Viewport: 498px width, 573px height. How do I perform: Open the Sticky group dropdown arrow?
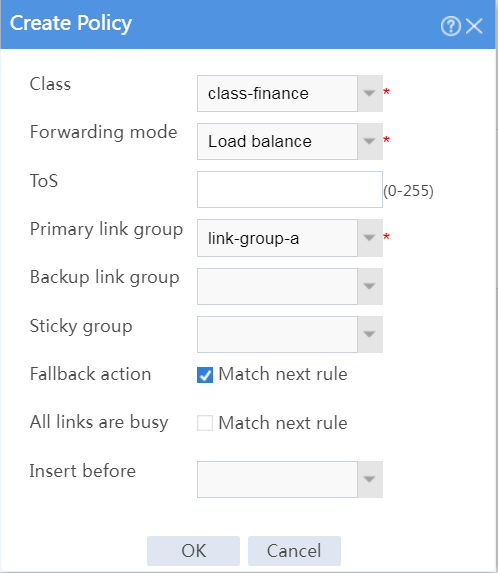[370, 334]
